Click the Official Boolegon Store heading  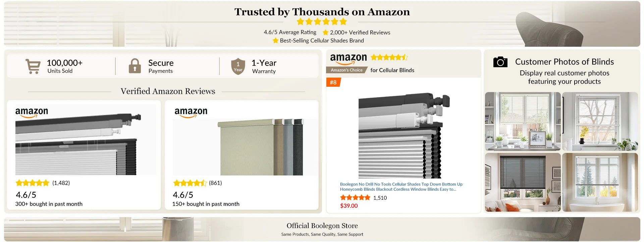click(x=322, y=226)
